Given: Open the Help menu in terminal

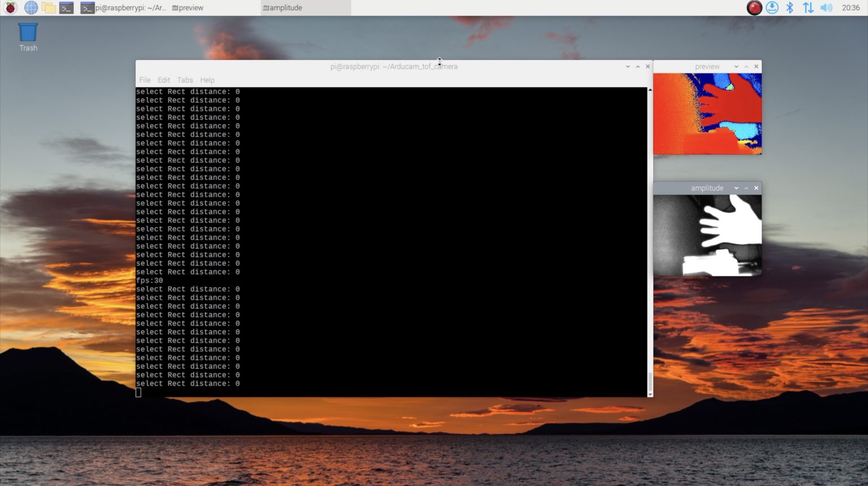Looking at the screenshot, I should pyautogui.click(x=207, y=80).
